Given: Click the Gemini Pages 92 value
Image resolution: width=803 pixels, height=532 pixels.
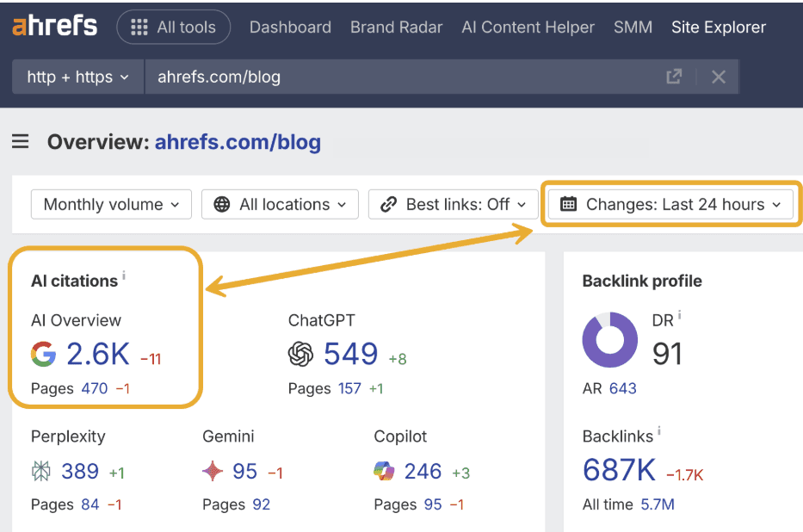Looking at the screenshot, I should [x=261, y=504].
